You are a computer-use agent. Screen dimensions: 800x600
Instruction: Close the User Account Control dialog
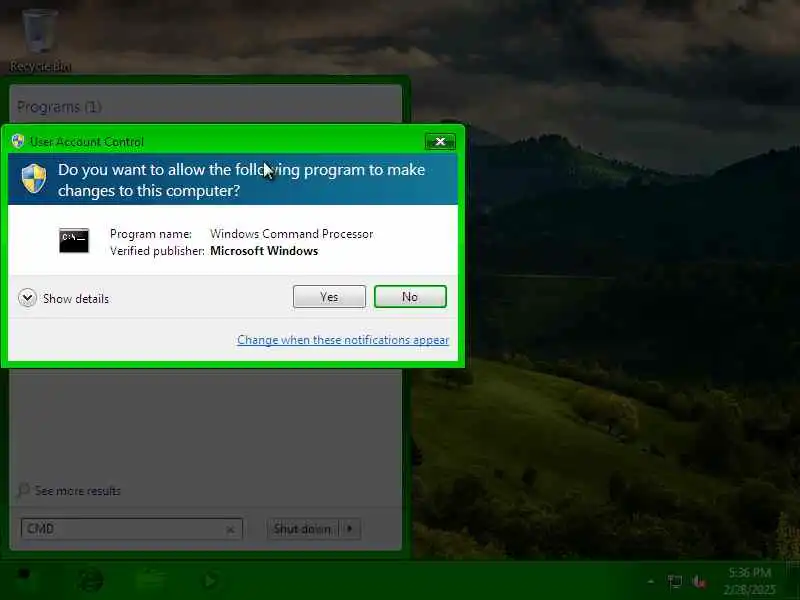pyautogui.click(x=440, y=141)
